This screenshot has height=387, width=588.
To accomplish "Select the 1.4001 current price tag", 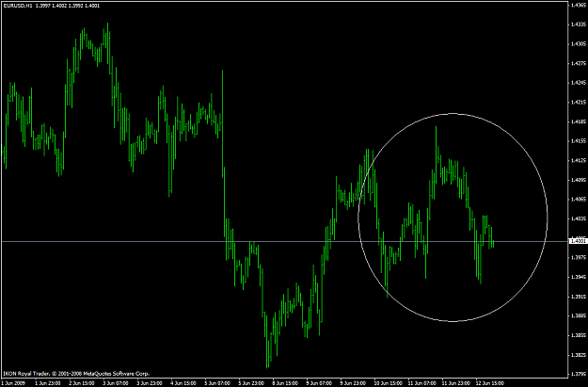I will point(579,241).
